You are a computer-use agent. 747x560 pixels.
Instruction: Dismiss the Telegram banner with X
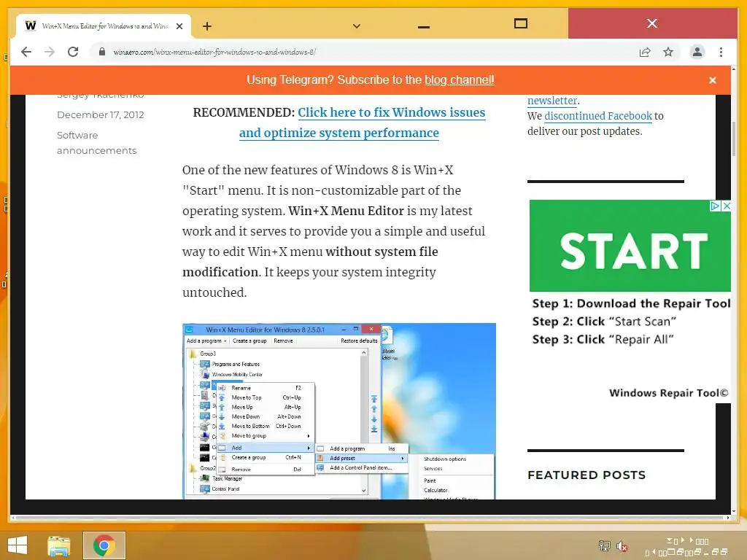tap(712, 80)
